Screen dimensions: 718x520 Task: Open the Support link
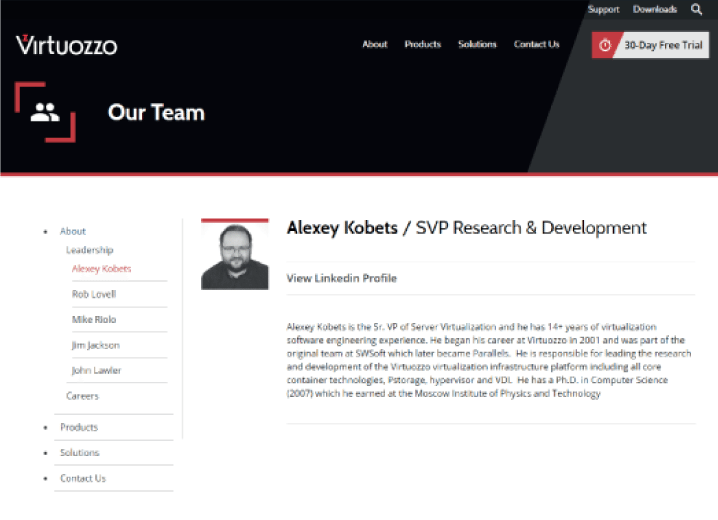[x=603, y=9]
